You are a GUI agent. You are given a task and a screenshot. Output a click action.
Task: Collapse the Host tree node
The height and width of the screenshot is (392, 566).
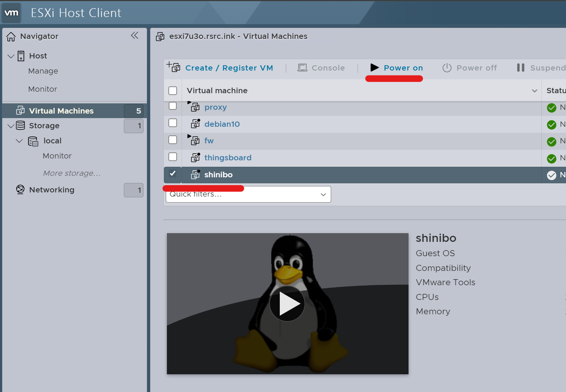tap(11, 56)
